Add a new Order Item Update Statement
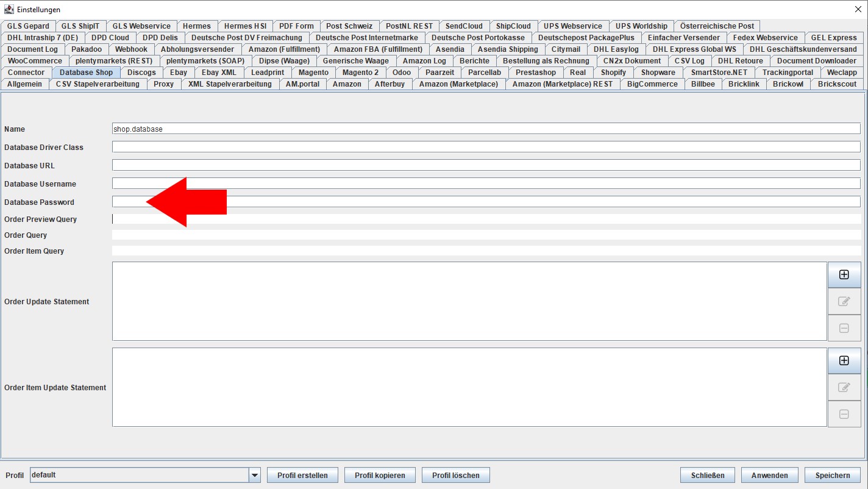This screenshot has width=868, height=489. [844, 360]
